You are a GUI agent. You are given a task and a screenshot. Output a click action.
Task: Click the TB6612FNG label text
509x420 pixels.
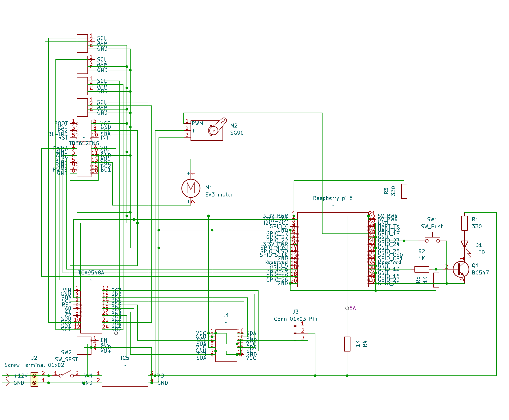tap(84, 143)
